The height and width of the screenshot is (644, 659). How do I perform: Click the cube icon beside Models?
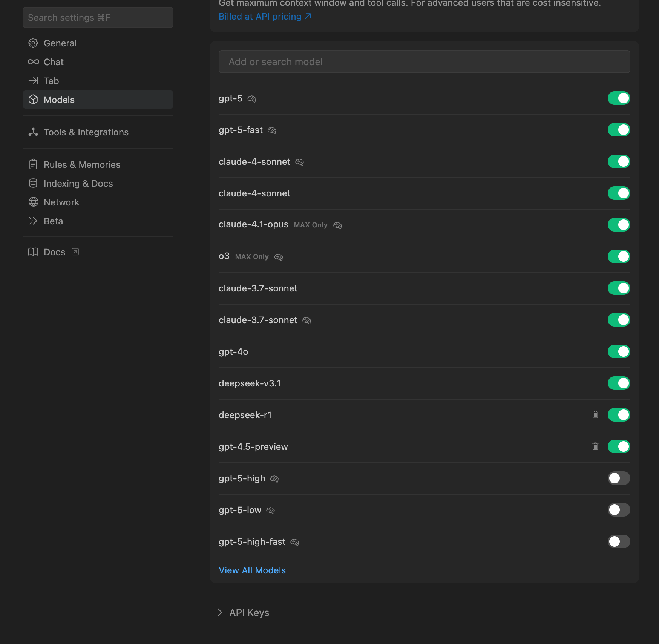[33, 100]
